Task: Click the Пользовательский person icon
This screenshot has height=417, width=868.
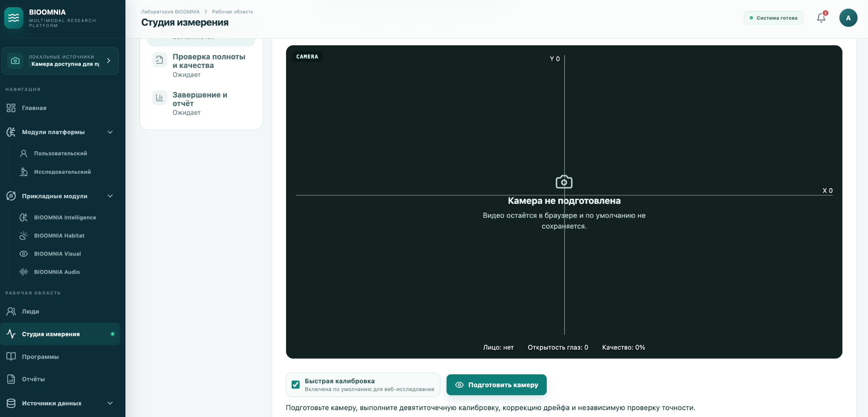Action: [x=24, y=153]
